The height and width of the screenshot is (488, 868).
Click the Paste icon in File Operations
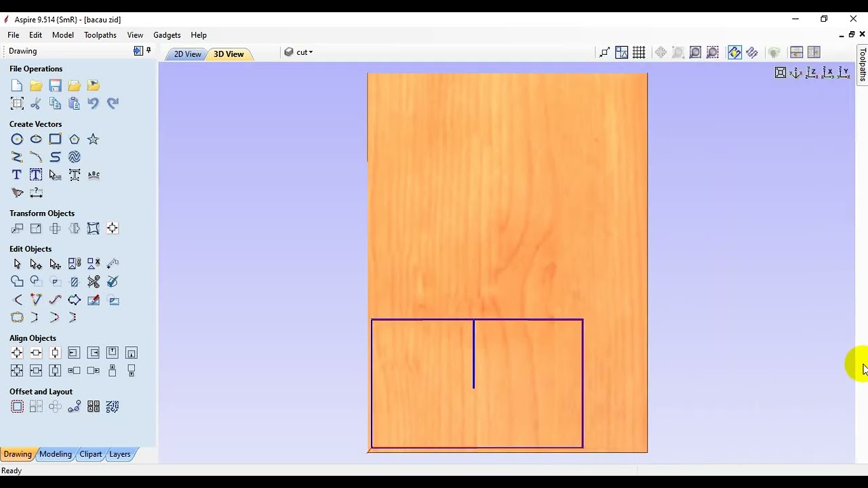[74, 103]
